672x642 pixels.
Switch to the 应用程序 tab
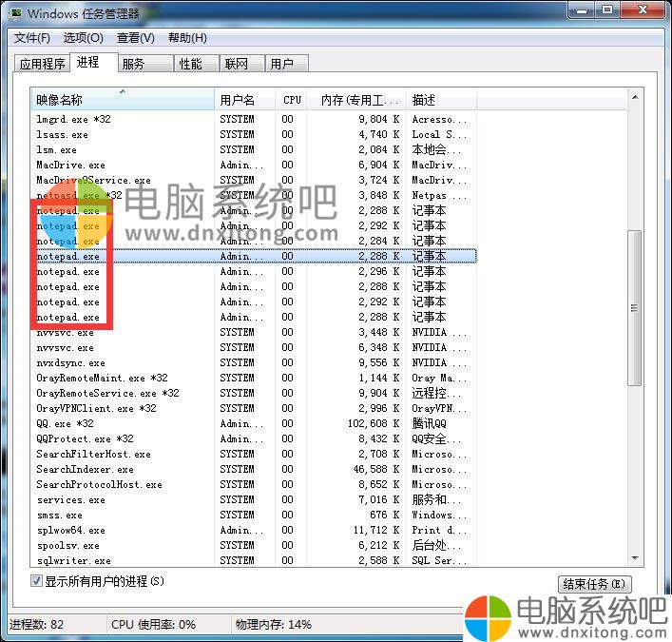[x=42, y=64]
